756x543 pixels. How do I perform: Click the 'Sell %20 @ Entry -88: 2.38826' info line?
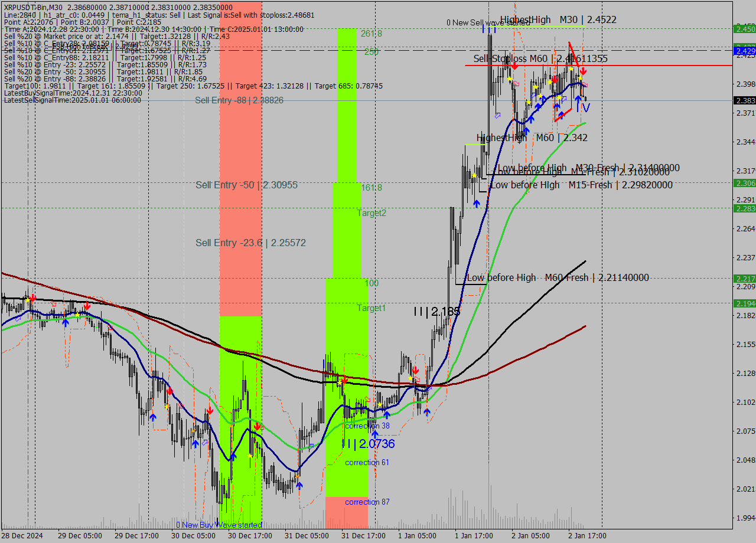pyautogui.click(x=105, y=78)
